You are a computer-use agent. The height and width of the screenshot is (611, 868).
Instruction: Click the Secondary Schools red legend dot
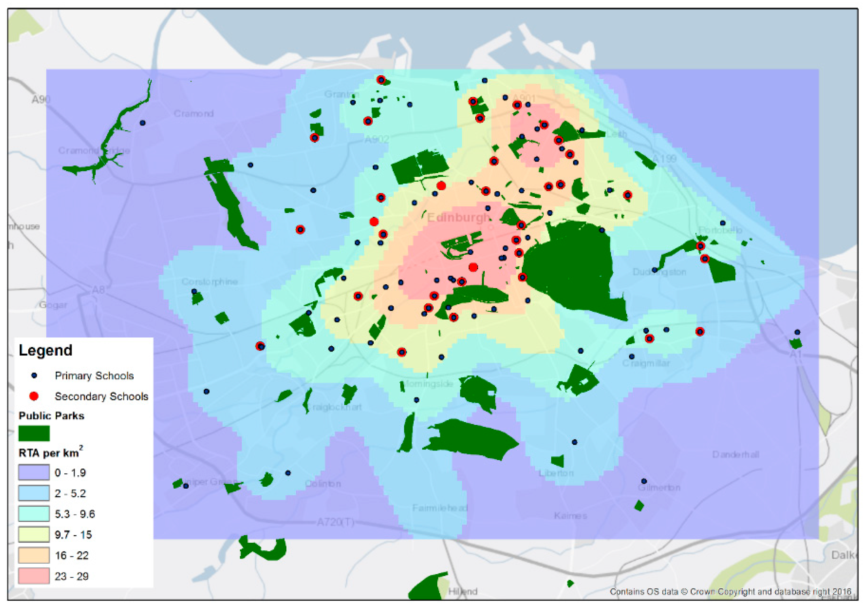click(34, 396)
